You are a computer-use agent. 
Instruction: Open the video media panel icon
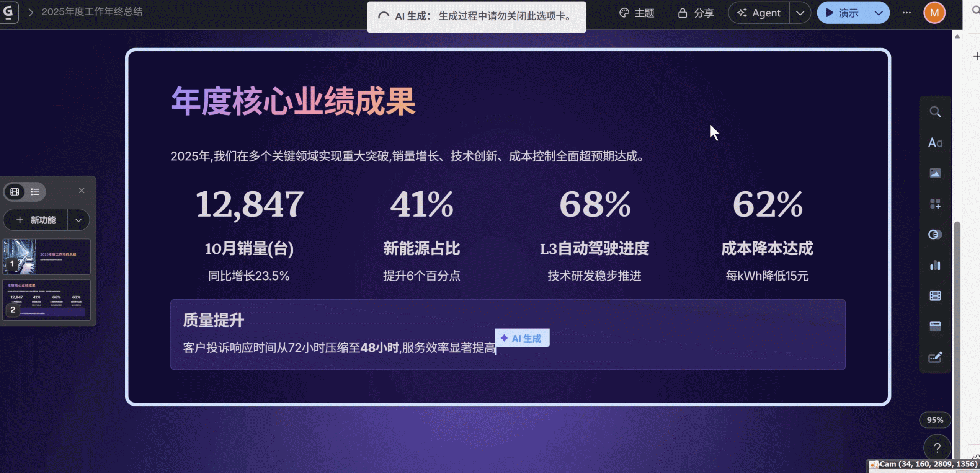pyautogui.click(x=935, y=295)
